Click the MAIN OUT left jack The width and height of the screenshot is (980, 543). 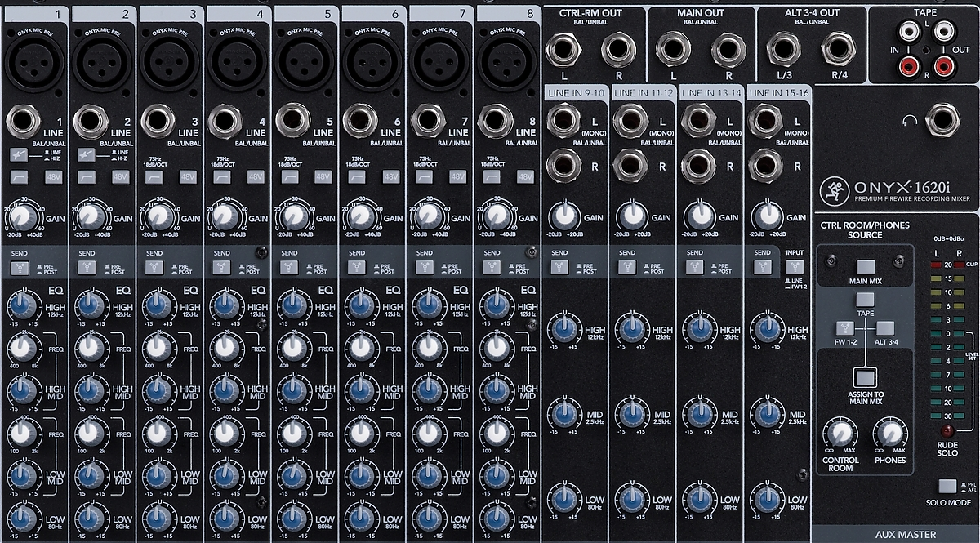(x=675, y=49)
